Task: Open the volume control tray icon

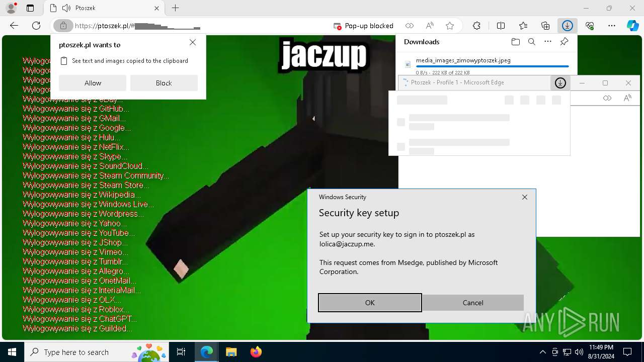Action: [579, 352]
